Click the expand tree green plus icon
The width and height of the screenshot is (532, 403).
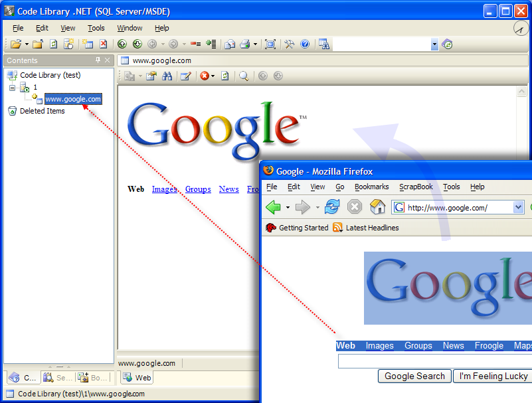tap(211, 44)
